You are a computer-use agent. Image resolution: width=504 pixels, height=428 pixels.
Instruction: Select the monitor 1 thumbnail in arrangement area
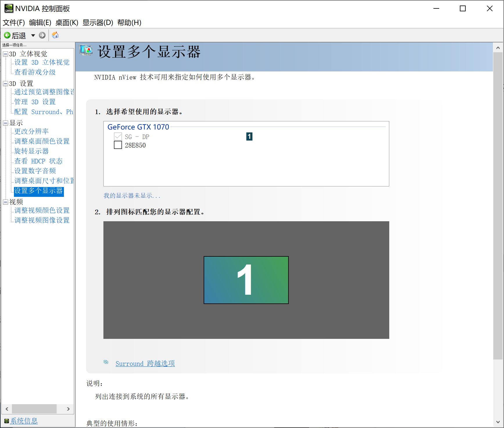pyautogui.click(x=246, y=280)
